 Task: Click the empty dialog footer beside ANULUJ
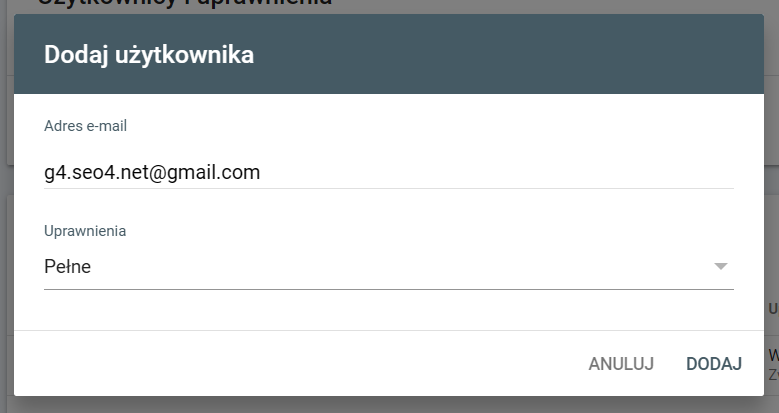[300, 363]
